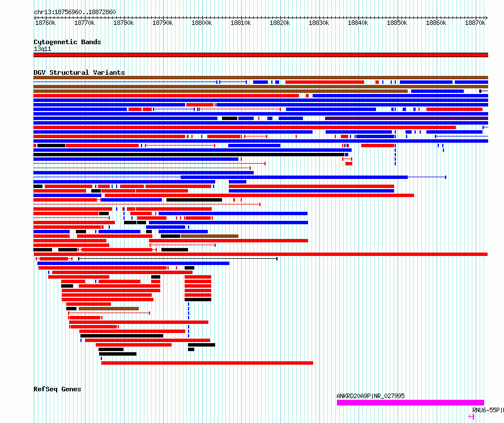The height and width of the screenshot is (423, 504).
Task: Select the 18820k scale label
Action: coord(280,23)
